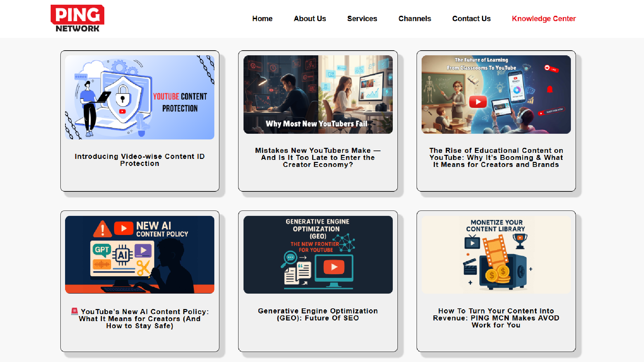Open the Contact Us page

(x=471, y=19)
